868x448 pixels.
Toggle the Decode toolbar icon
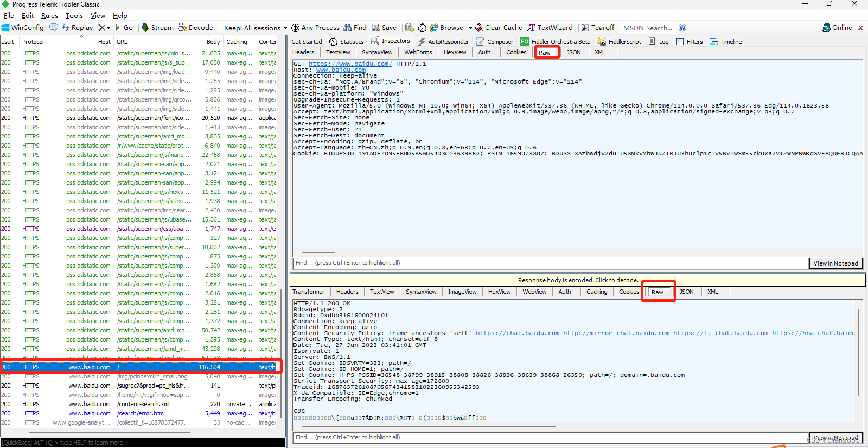pos(183,28)
